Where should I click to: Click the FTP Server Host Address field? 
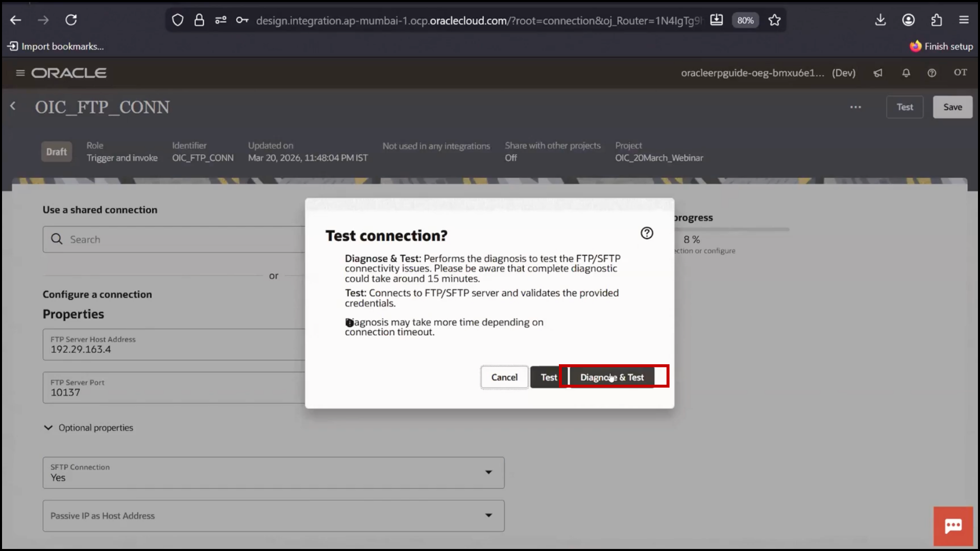pos(174,344)
